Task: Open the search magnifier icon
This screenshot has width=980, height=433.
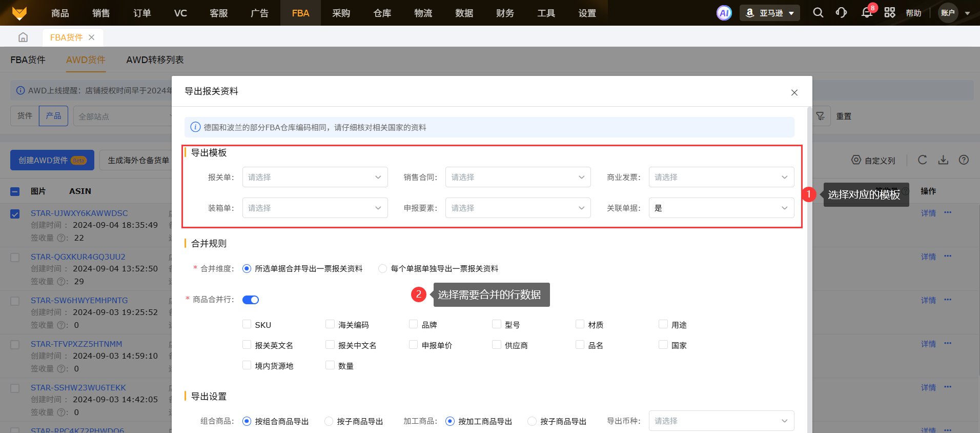Action: click(x=818, y=13)
